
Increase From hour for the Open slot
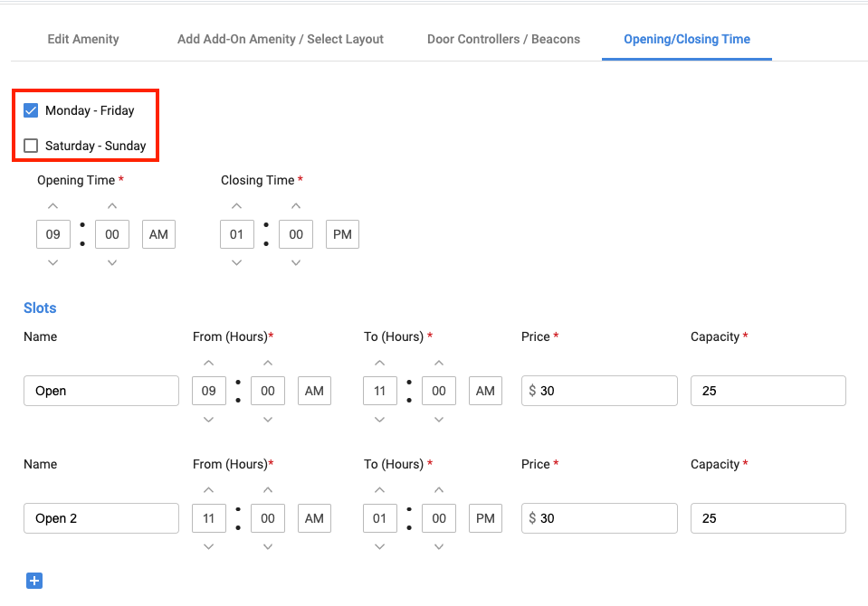point(209,363)
